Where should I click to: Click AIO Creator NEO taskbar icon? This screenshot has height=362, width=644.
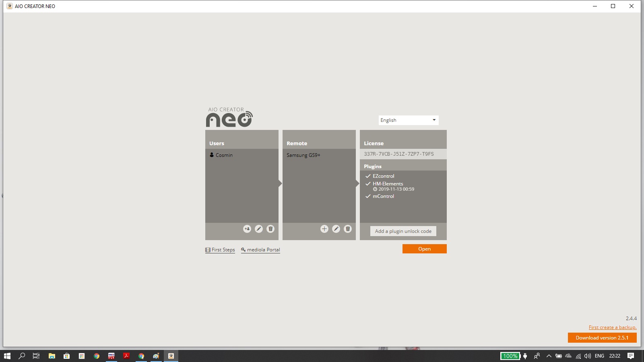(x=171, y=356)
